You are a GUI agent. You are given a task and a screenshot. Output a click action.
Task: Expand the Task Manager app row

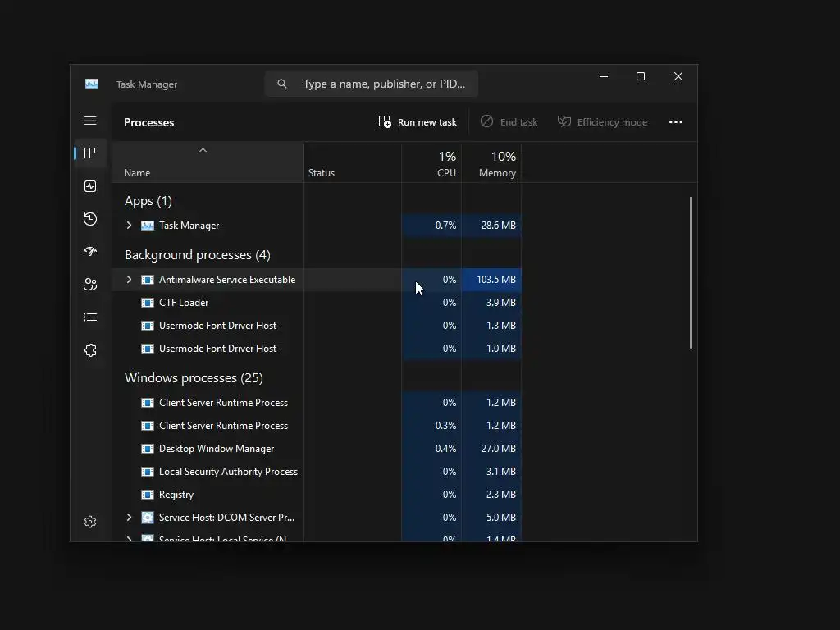129,226
